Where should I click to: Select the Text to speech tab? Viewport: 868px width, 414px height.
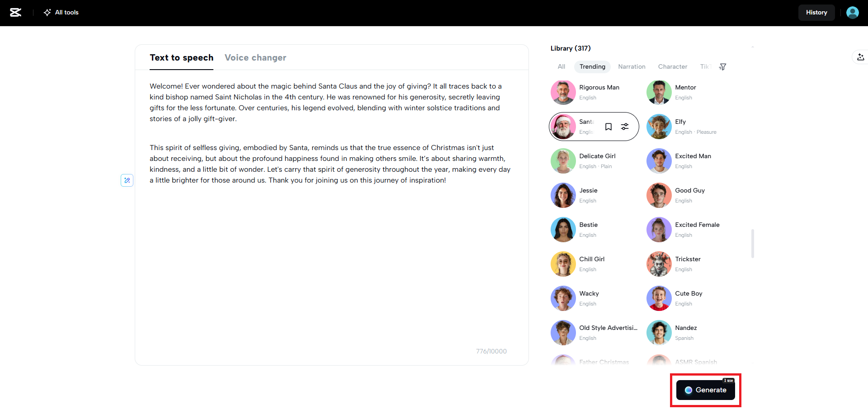tap(181, 58)
